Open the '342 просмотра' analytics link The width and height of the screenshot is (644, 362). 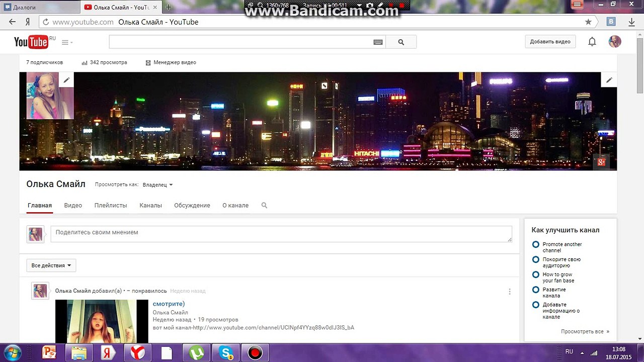(104, 62)
